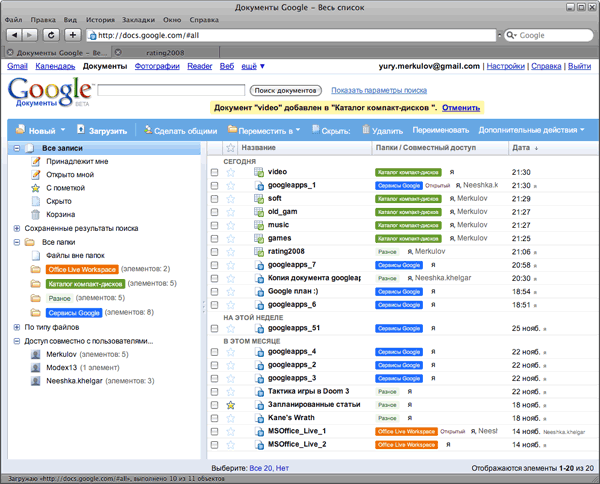Click the document search input field
Viewport: 600px width, 484px height.
point(171,90)
